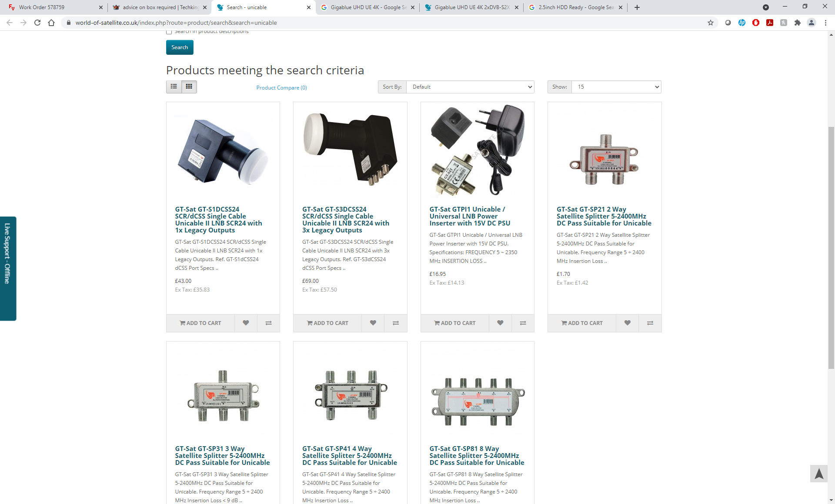Bookmark this page with the star icon

pyautogui.click(x=711, y=23)
